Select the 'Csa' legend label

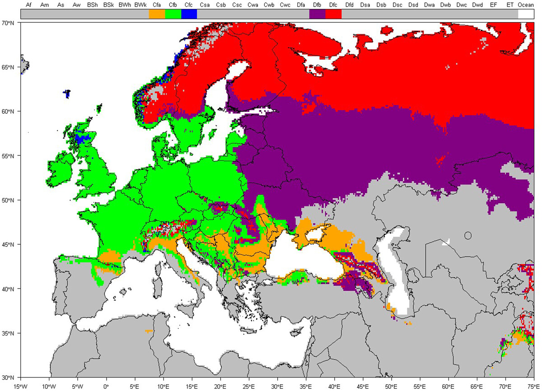tap(205, 5)
